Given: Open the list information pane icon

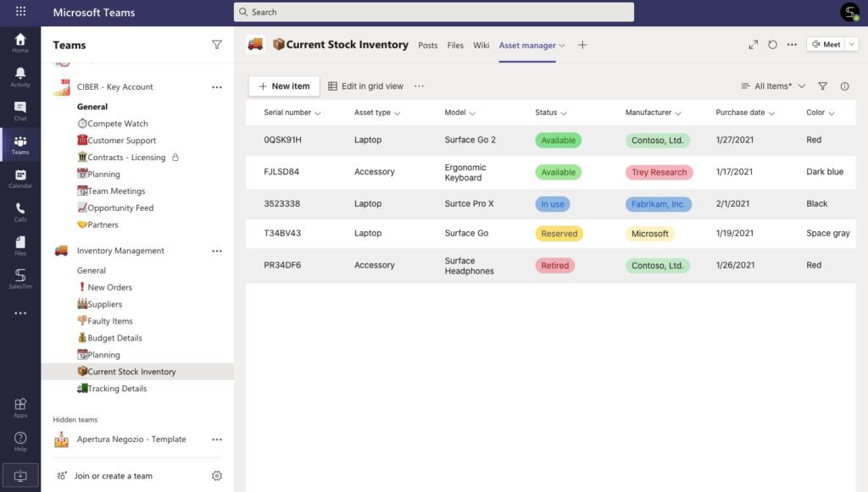Looking at the screenshot, I should click(x=845, y=86).
